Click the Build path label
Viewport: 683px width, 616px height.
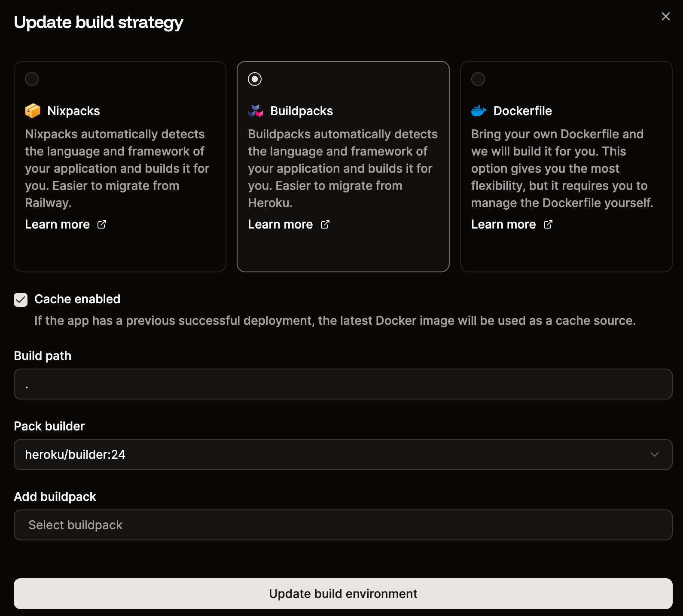pyautogui.click(x=43, y=356)
